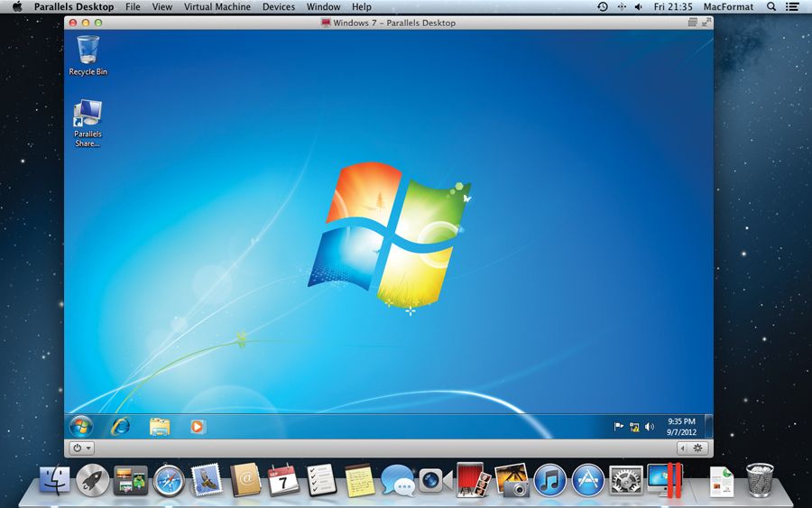The width and height of the screenshot is (812, 508).
Task: Click the network status tray icon
Action: point(634,427)
